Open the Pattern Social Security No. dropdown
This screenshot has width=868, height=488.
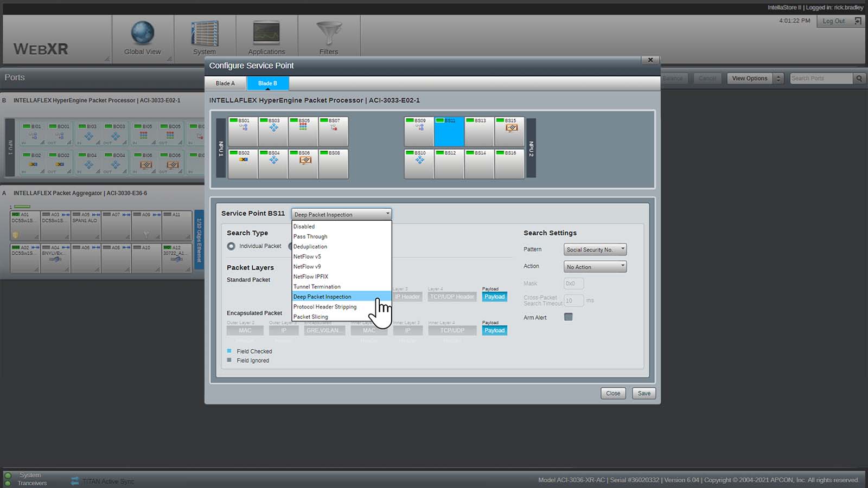tap(595, 249)
